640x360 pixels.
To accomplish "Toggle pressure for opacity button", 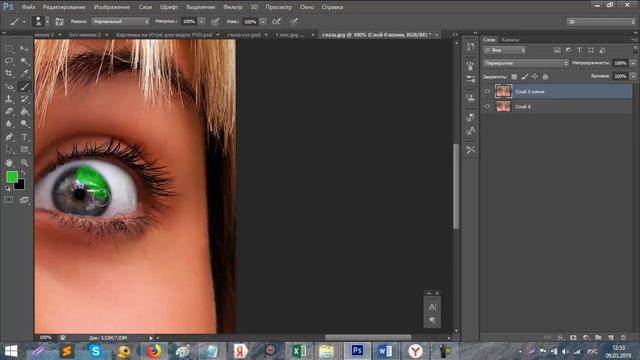I will point(215,22).
